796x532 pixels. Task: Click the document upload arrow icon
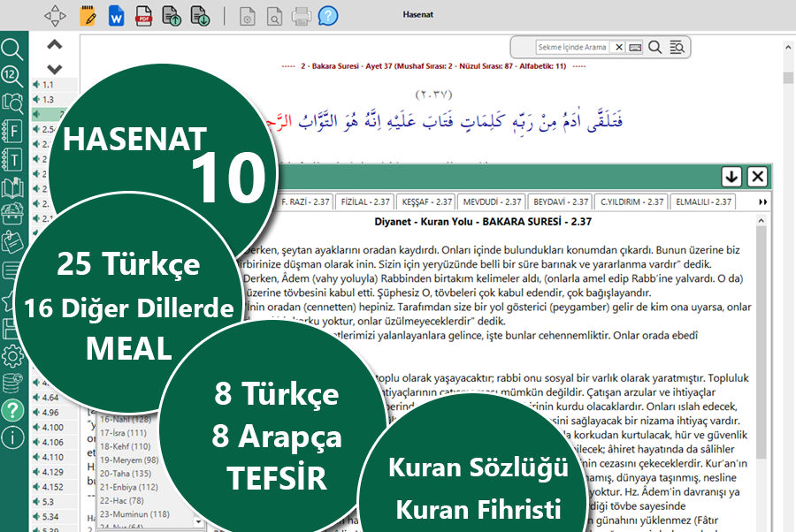point(172,16)
